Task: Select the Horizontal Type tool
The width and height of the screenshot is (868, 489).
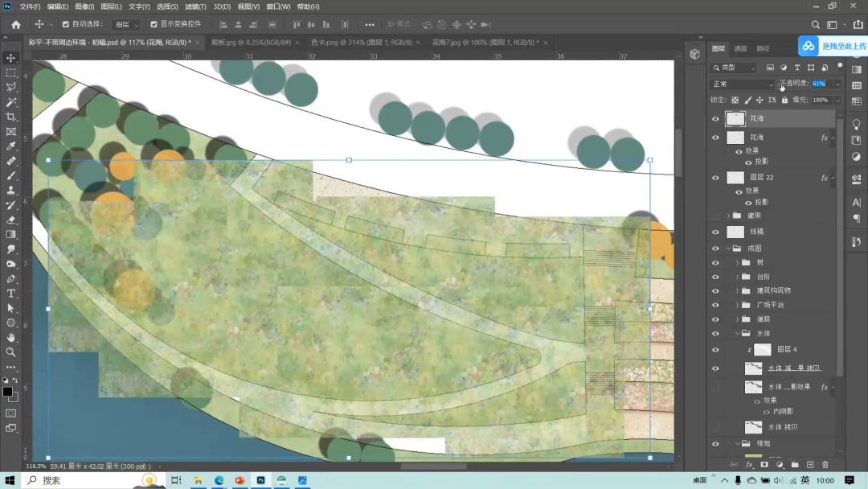Action: click(x=10, y=294)
